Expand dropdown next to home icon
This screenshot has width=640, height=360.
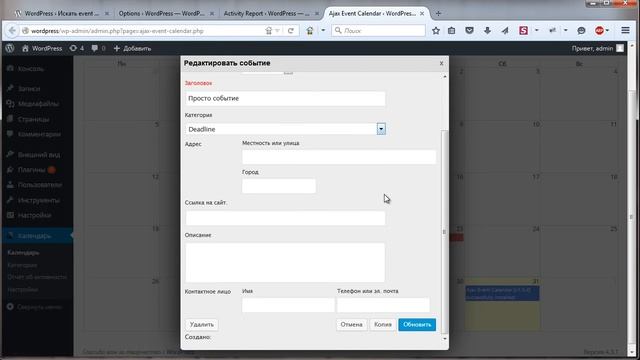pos(323,31)
